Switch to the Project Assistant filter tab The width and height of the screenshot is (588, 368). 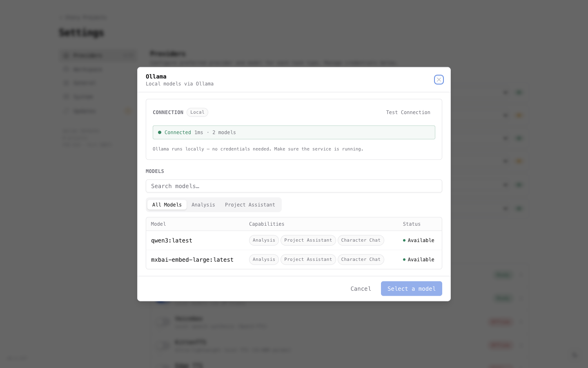coord(250,205)
